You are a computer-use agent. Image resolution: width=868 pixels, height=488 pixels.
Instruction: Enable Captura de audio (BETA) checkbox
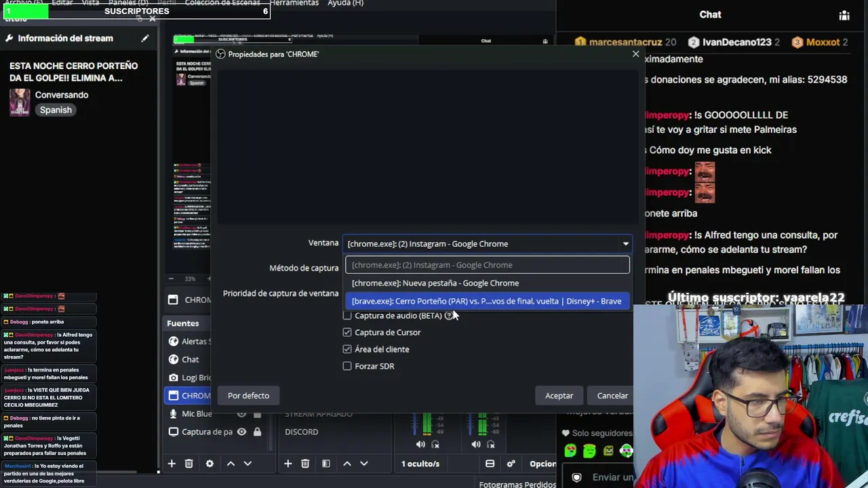pos(347,315)
